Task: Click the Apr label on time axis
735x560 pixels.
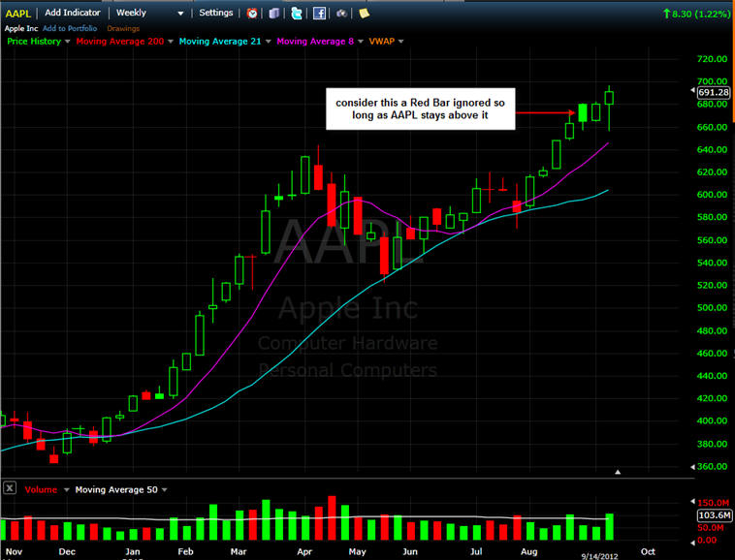Action: [x=304, y=551]
